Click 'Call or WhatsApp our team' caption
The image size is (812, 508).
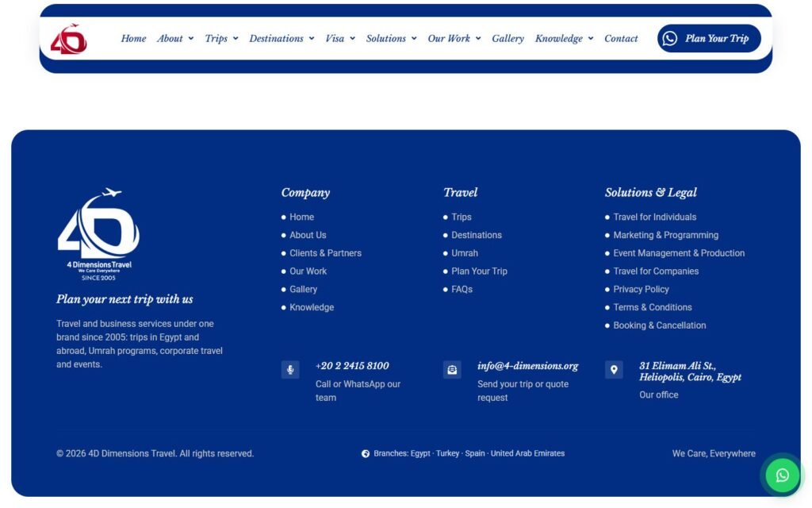pos(358,391)
